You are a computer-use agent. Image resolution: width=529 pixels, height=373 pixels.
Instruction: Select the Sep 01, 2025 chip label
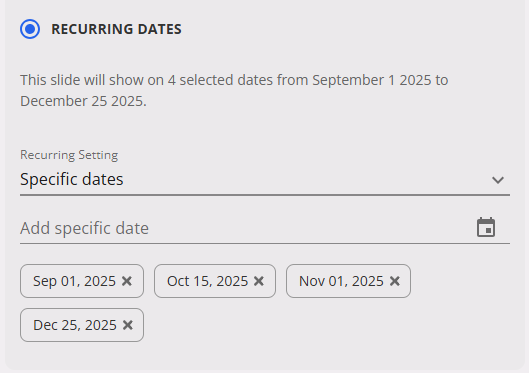click(x=74, y=281)
